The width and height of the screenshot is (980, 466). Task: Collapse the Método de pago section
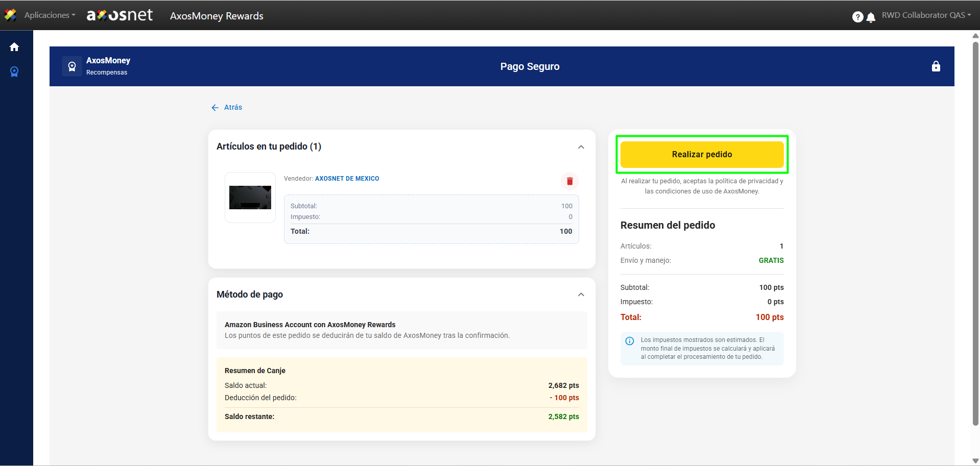pos(581,295)
